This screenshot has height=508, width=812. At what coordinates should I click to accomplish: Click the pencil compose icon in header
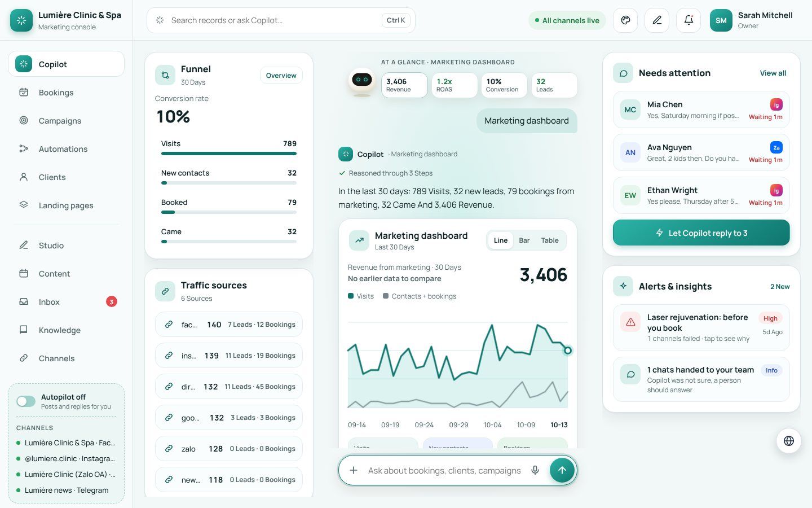pyautogui.click(x=657, y=20)
